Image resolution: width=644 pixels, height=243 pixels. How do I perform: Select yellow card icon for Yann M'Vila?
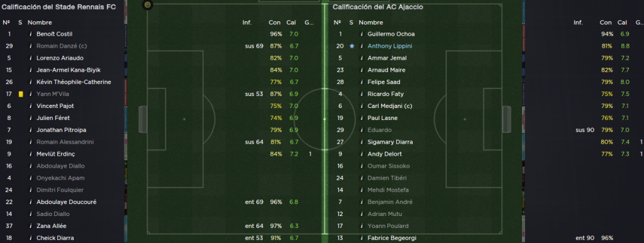tap(21, 94)
